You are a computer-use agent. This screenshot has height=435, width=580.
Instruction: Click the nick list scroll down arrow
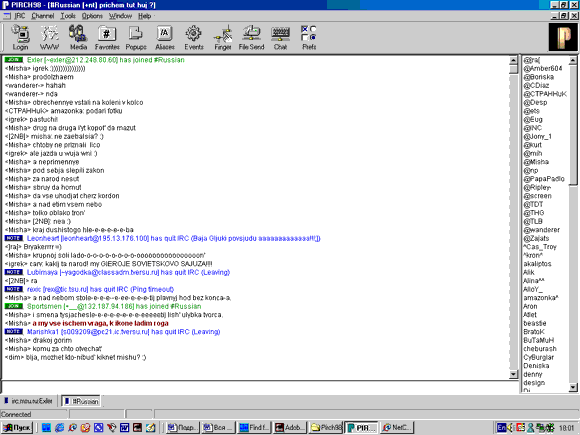(x=573, y=387)
